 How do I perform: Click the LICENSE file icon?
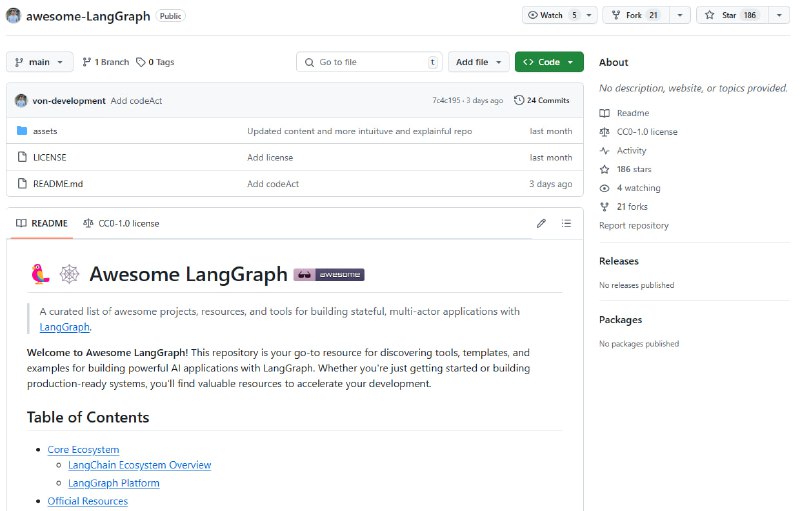point(22,157)
